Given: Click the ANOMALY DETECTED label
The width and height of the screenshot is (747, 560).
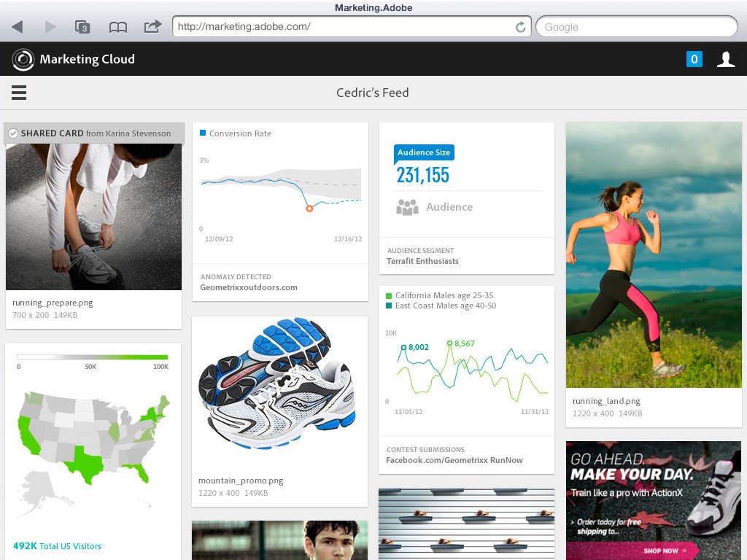Looking at the screenshot, I should pyautogui.click(x=236, y=276).
